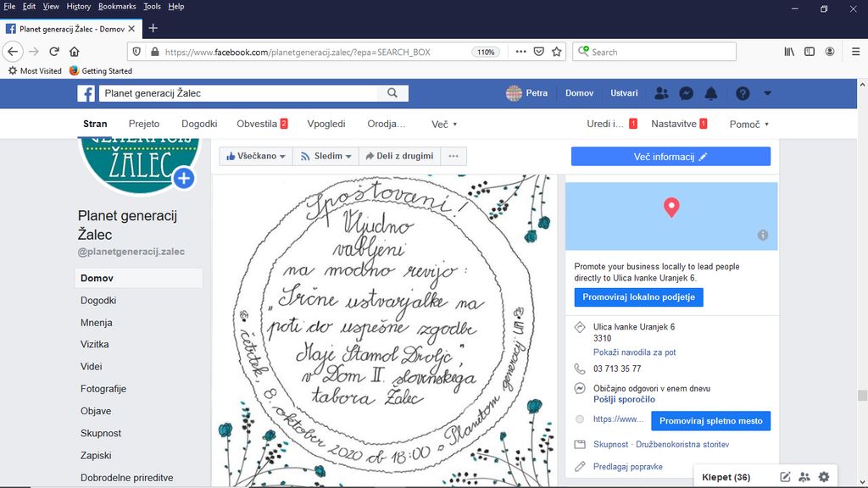Click the Promoviraj lokalno podjetje button
The height and width of the screenshot is (488, 868).
tap(638, 297)
